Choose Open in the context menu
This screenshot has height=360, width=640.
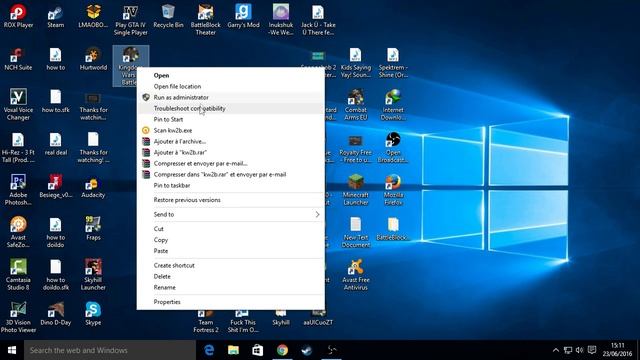point(231,75)
